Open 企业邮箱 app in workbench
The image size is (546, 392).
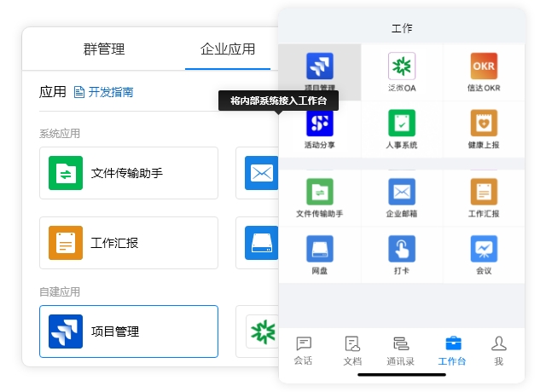(402, 192)
